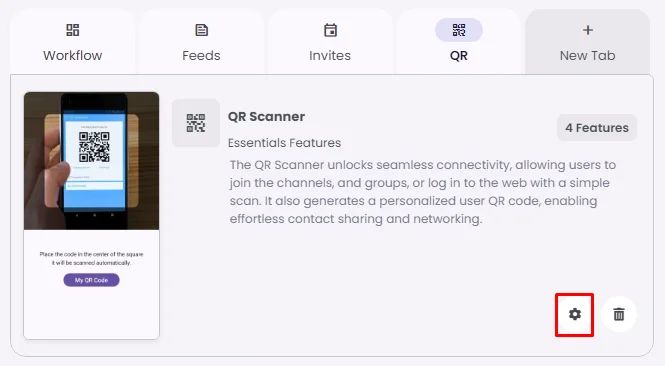Open the QR Scanner title
This screenshot has height=366, width=665.
tap(266, 117)
